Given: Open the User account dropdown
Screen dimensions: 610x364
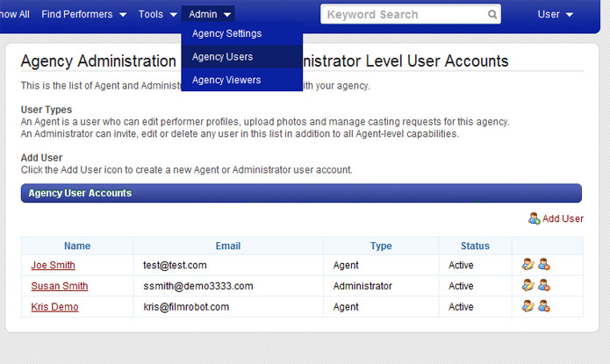Looking at the screenshot, I should pos(555,15).
